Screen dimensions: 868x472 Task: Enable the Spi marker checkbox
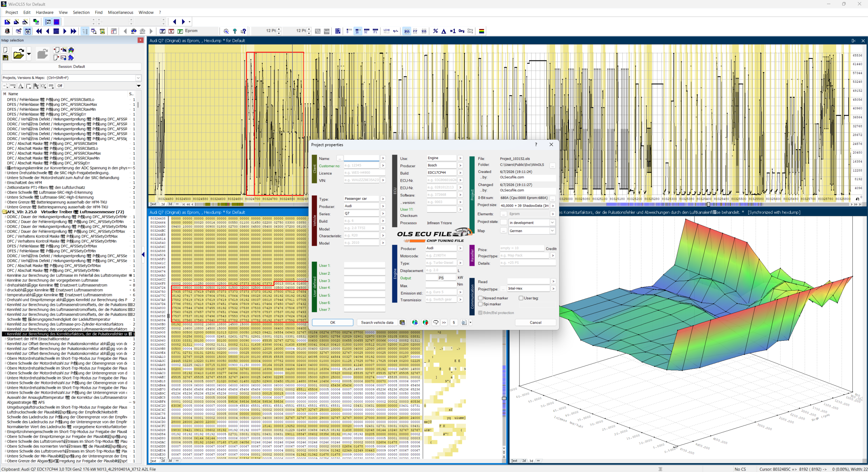(x=480, y=304)
